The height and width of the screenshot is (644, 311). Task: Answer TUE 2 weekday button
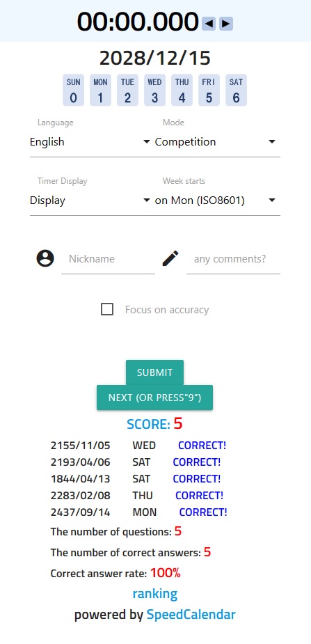[127, 91]
